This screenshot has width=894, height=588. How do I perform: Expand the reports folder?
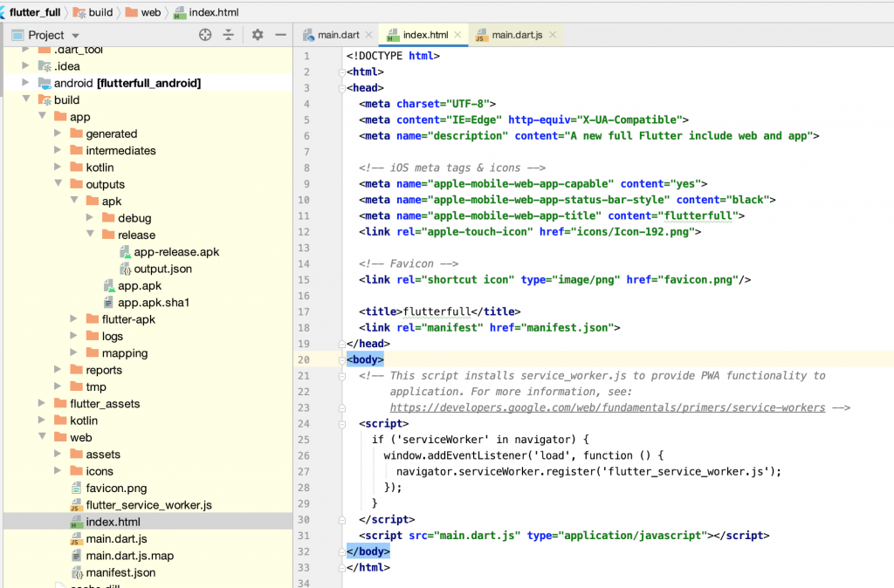tap(58, 369)
